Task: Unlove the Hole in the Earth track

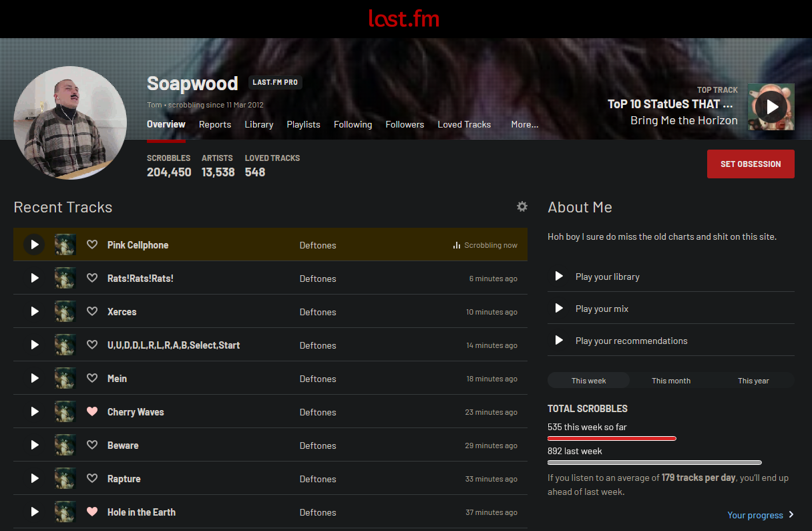Action: tap(92, 512)
